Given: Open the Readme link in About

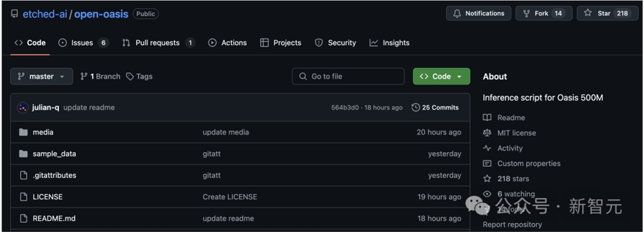Looking at the screenshot, I should pos(511,118).
